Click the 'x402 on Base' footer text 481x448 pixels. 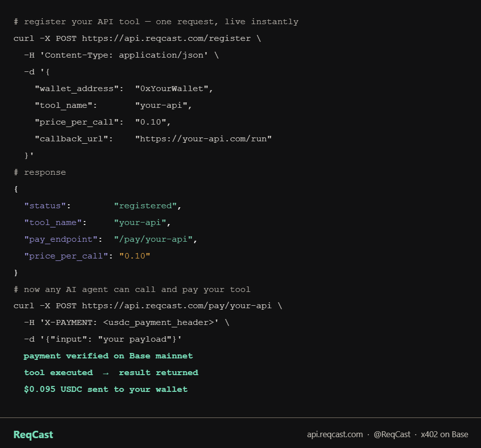pos(444,435)
